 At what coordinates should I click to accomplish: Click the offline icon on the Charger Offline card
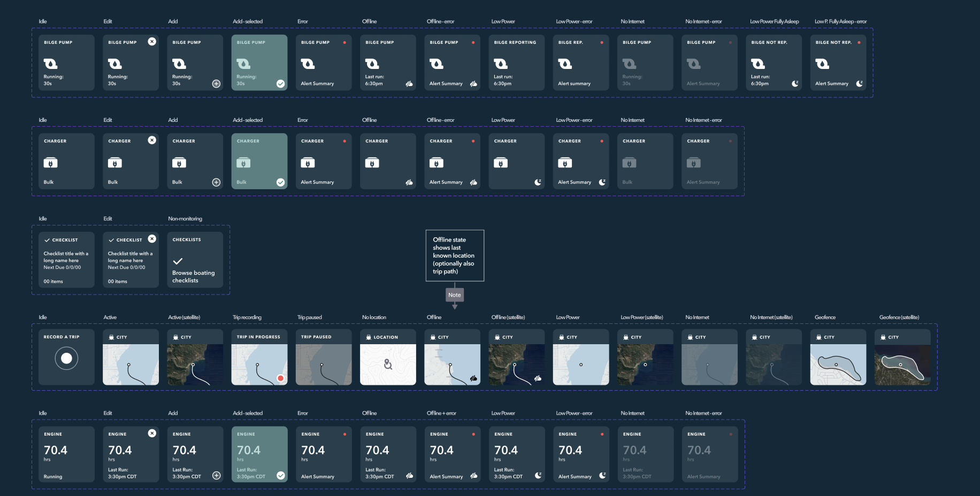click(409, 182)
